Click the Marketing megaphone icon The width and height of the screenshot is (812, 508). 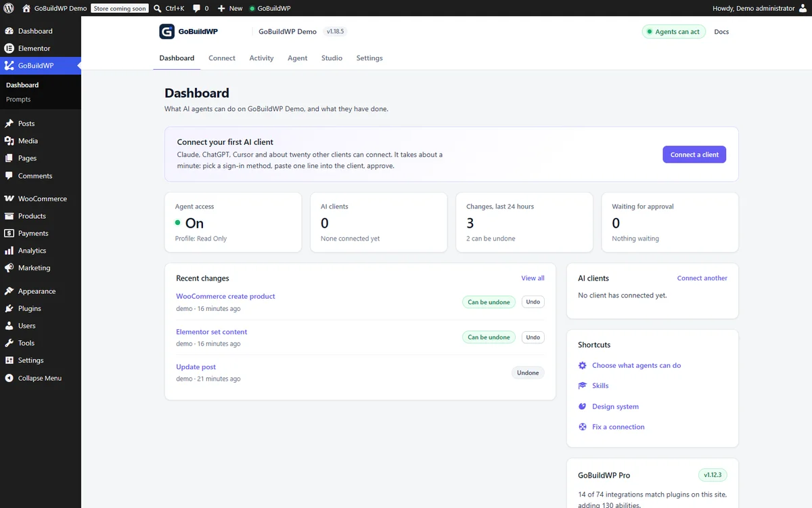[x=9, y=268]
